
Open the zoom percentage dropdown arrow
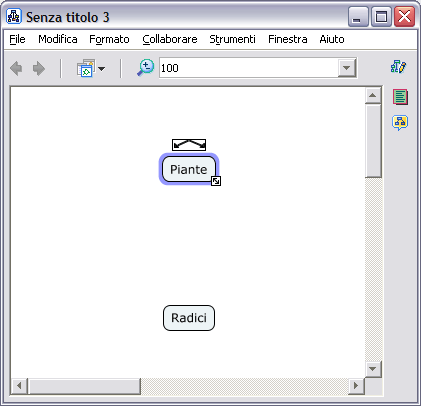coord(347,68)
